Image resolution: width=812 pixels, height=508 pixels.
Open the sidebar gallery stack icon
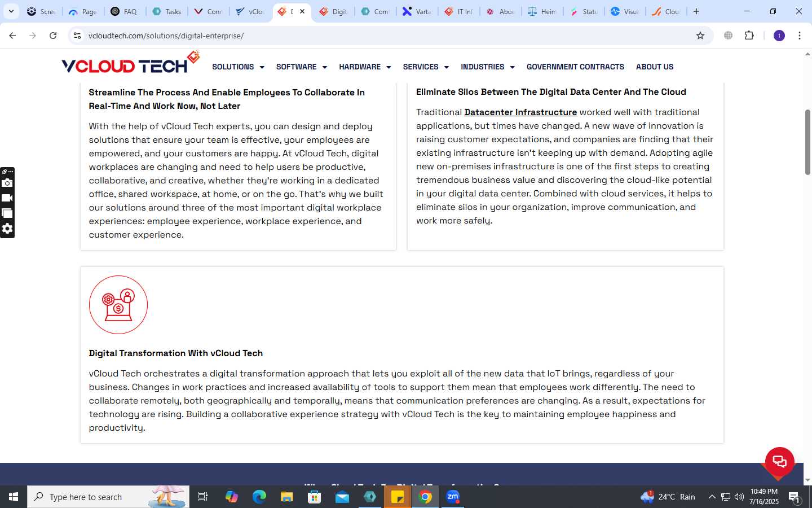[x=7, y=213]
